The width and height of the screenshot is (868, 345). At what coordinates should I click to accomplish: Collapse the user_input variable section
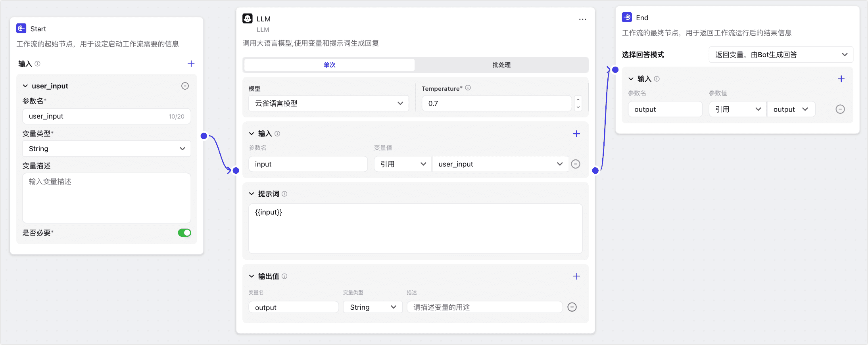25,86
